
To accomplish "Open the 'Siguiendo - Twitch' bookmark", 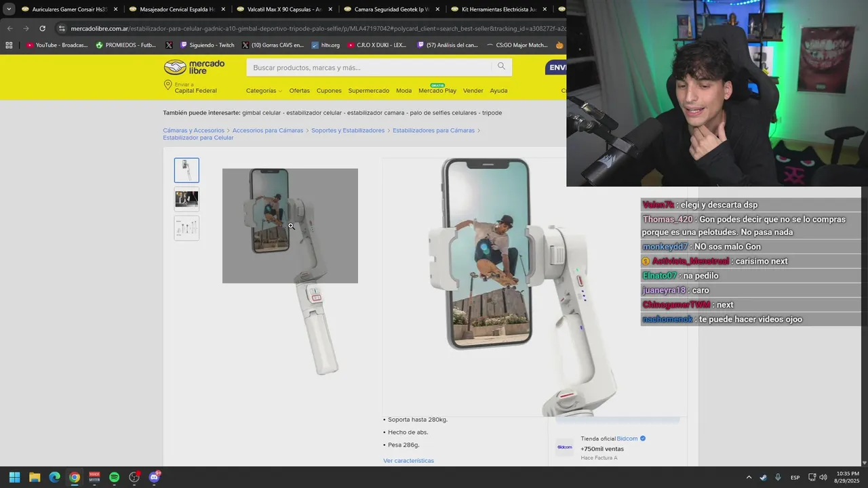I will (208, 45).
